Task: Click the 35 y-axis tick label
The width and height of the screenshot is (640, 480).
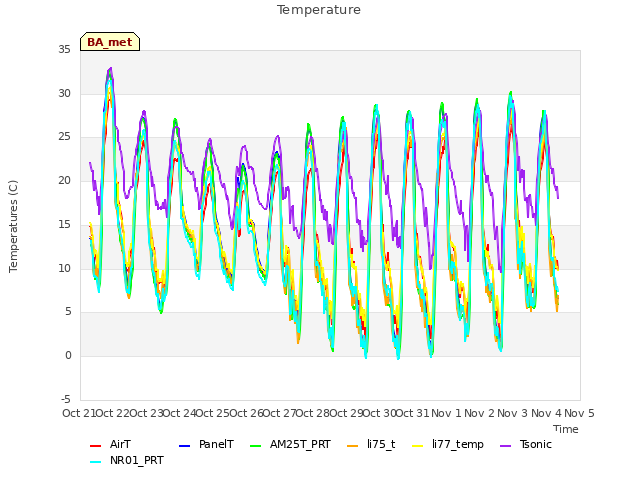Action: pyautogui.click(x=64, y=49)
